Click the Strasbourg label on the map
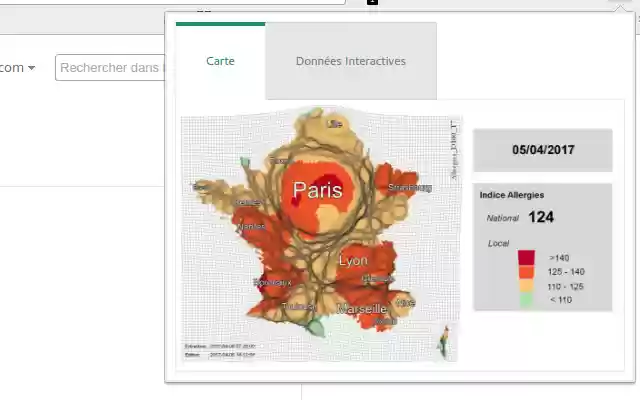640x400 pixels. tap(409, 187)
